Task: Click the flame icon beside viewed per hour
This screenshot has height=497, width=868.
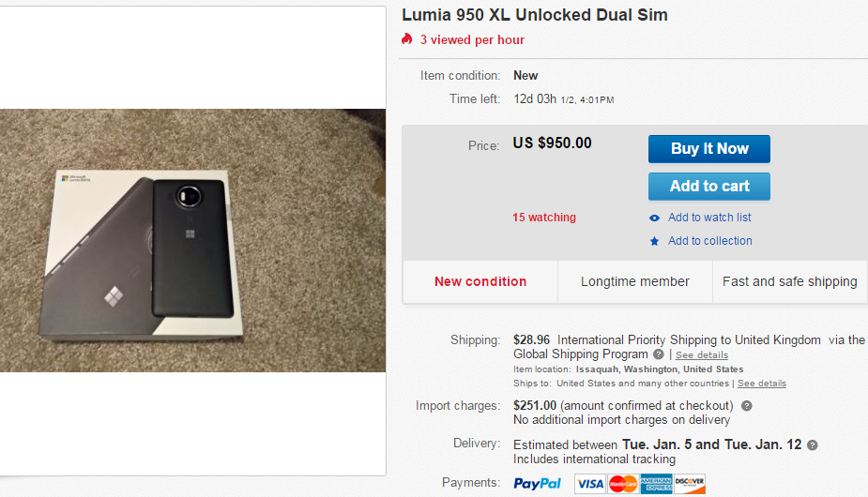Action: click(x=407, y=39)
